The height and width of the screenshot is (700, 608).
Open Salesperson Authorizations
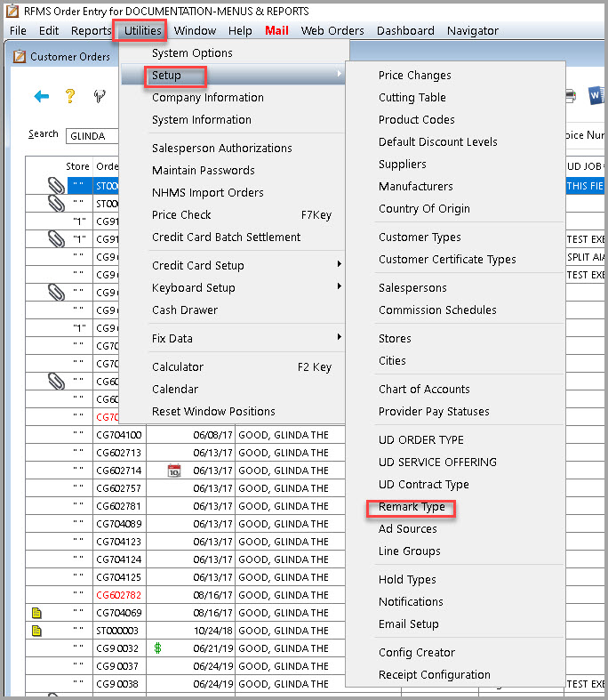tap(221, 148)
